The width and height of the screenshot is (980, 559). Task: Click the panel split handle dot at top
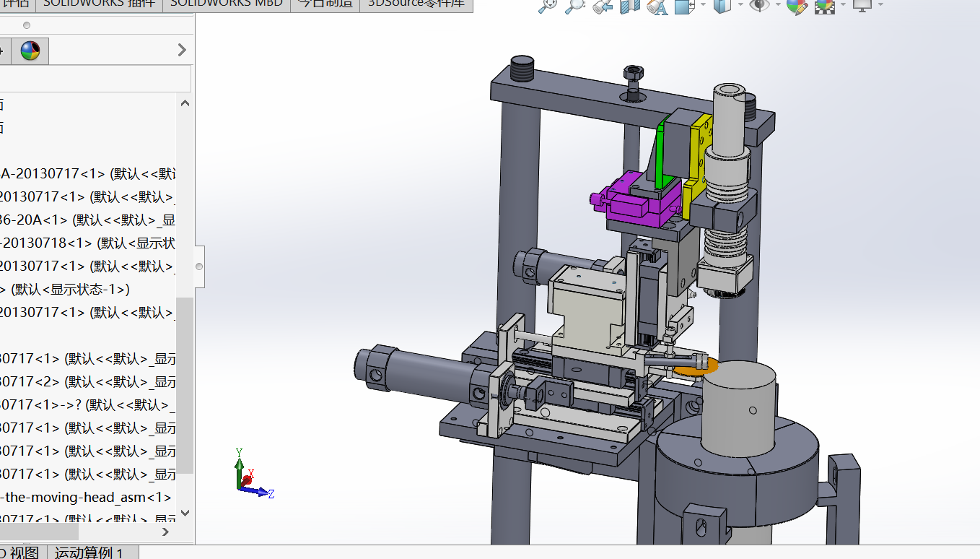(x=27, y=25)
